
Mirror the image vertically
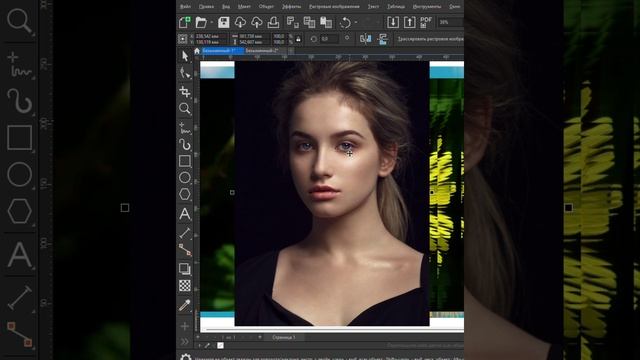[x=382, y=39]
